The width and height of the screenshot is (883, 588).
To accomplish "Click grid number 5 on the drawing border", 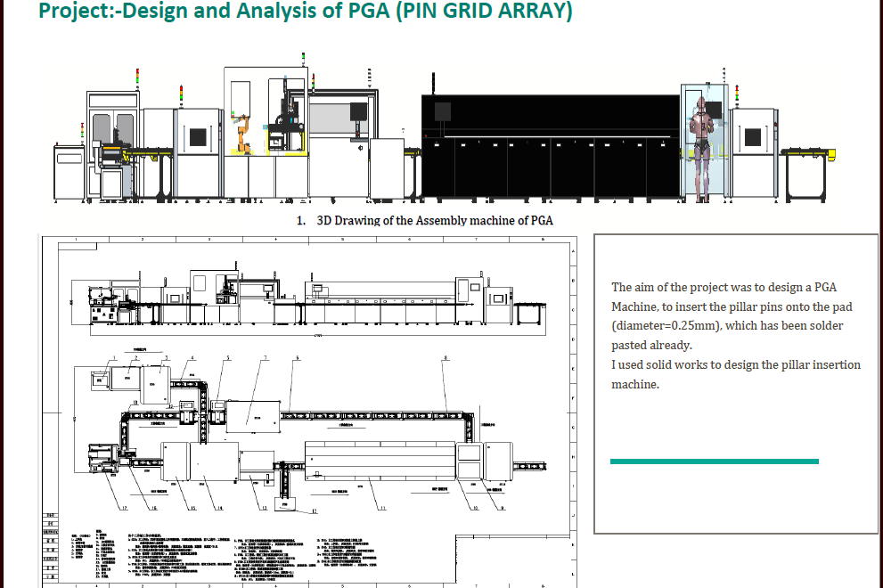I will pyautogui.click(x=342, y=584).
